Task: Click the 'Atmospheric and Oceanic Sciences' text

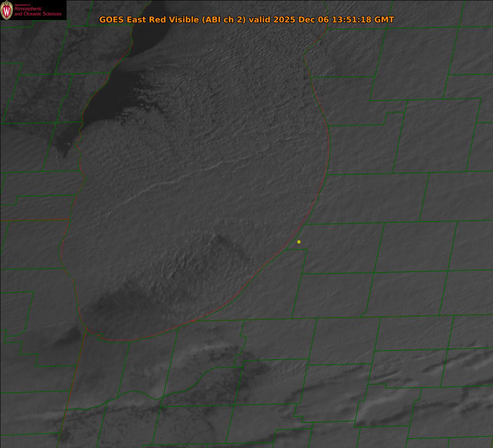Action: pos(37,12)
